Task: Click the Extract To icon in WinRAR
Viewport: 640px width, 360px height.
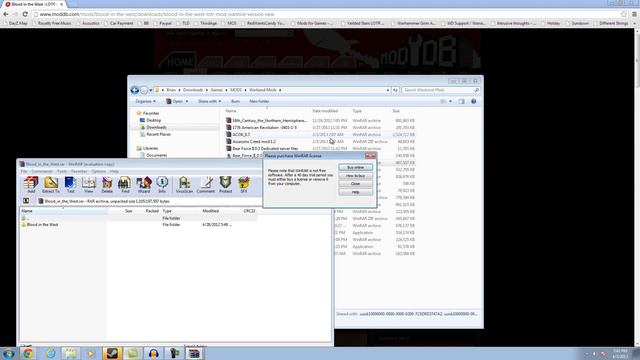Action: [51, 184]
